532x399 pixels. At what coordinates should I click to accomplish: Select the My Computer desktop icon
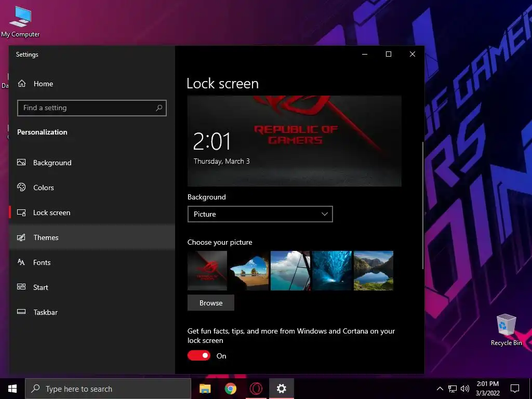click(20, 22)
